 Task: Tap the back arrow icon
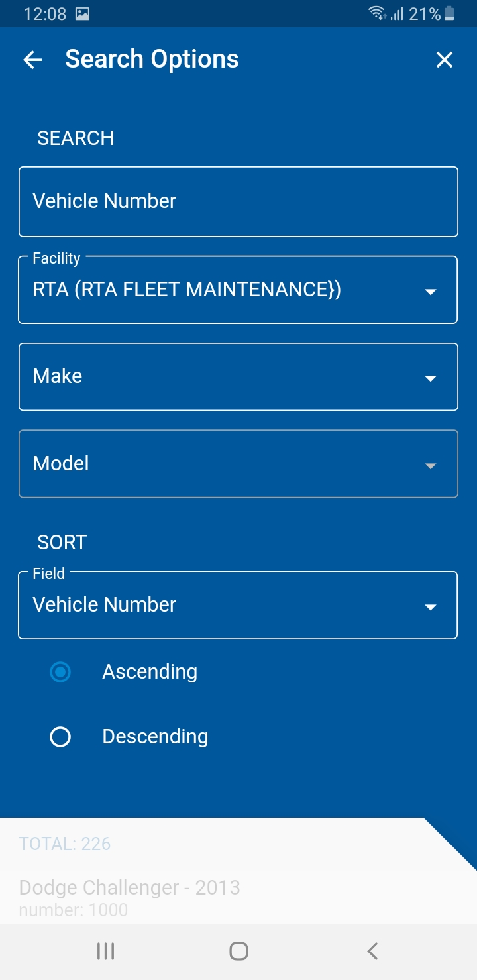(x=32, y=60)
